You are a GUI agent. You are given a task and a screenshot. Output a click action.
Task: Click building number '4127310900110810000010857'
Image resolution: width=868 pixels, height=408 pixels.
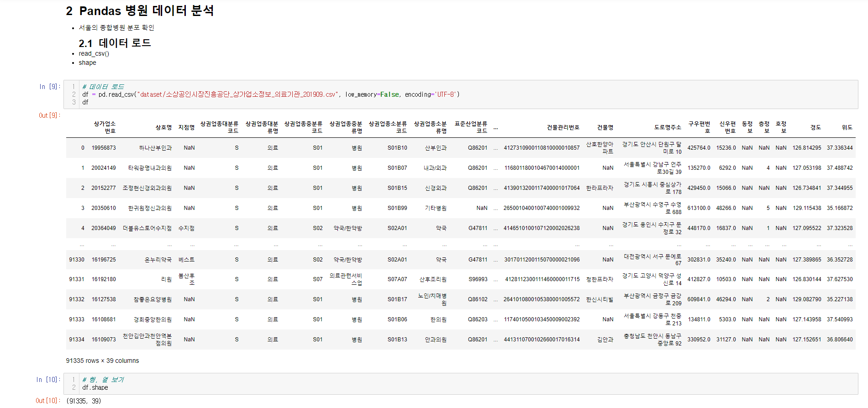[542, 148]
